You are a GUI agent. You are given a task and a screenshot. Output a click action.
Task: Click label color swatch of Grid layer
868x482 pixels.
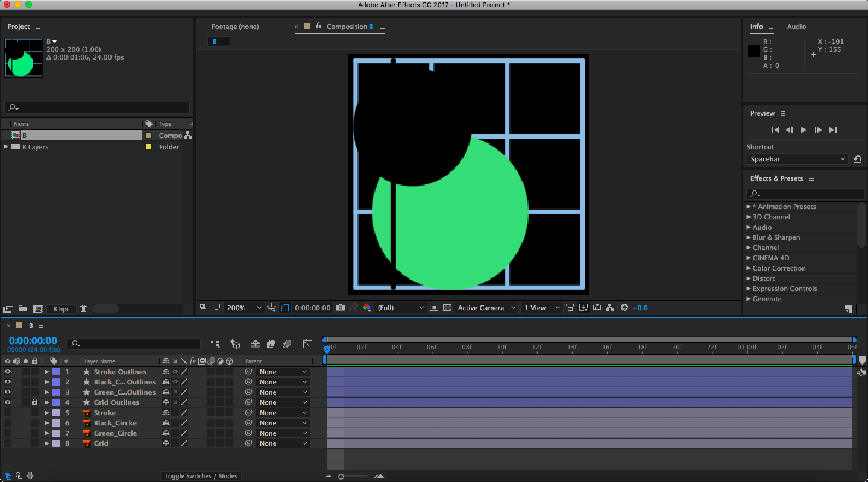[x=56, y=443]
